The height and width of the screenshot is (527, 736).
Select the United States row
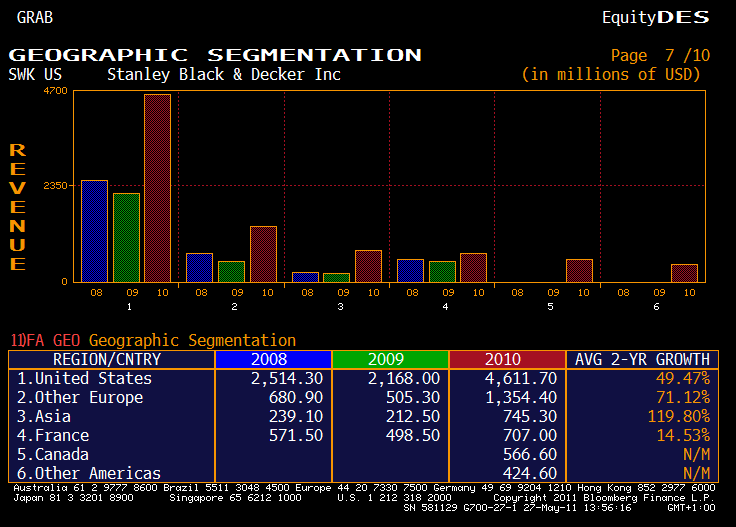[x=85, y=379]
